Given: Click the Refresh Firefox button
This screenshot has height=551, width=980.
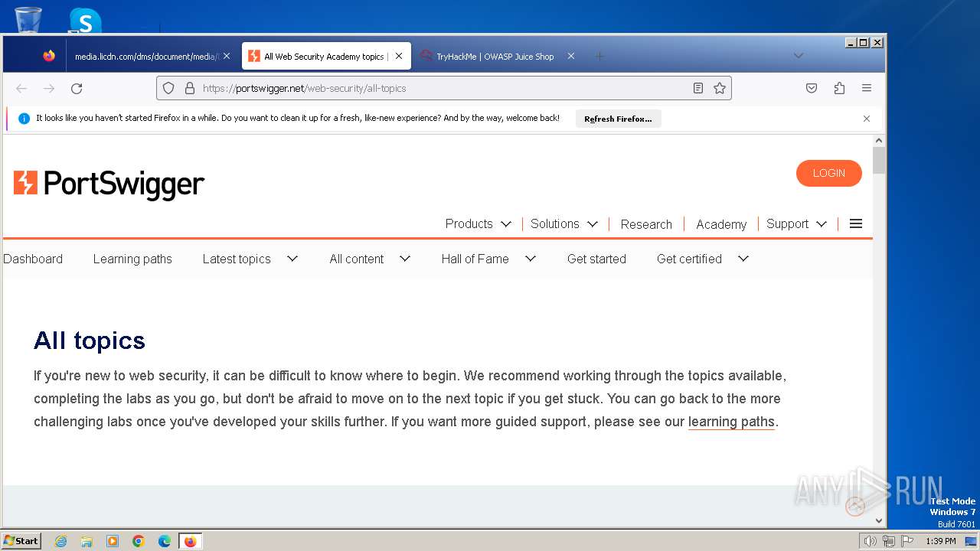Looking at the screenshot, I should pos(618,119).
